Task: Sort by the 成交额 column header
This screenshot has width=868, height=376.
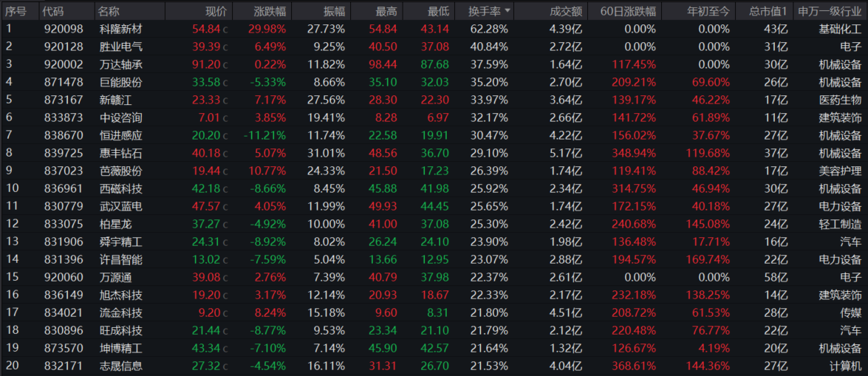Action: click(567, 10)
